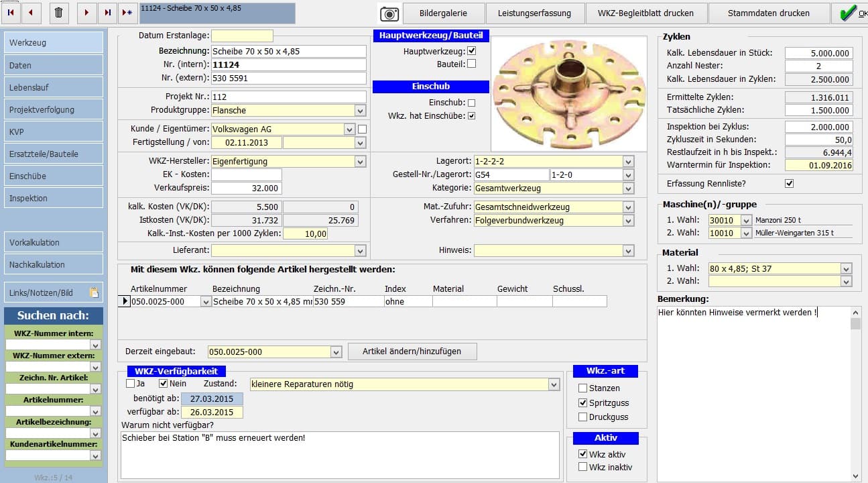
Task: Go to the first record
Action: [12, 12]
